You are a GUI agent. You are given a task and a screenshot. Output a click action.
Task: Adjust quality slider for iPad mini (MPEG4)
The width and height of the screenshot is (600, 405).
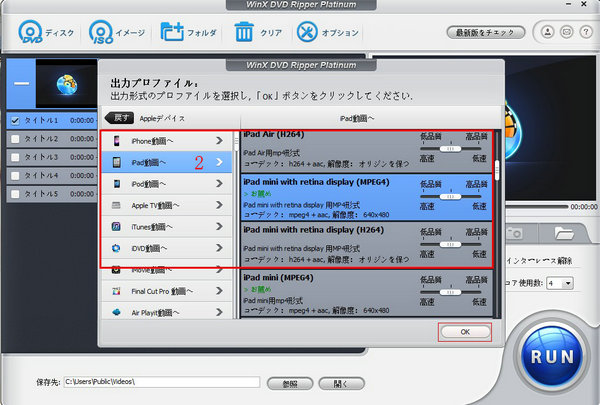[450, 292]
